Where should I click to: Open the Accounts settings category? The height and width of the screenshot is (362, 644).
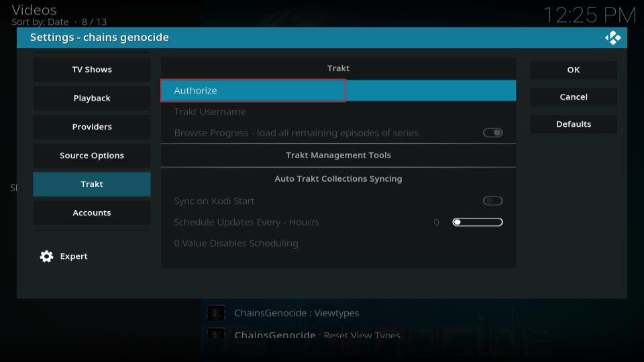pyautogui.click(x=92, y=213)
